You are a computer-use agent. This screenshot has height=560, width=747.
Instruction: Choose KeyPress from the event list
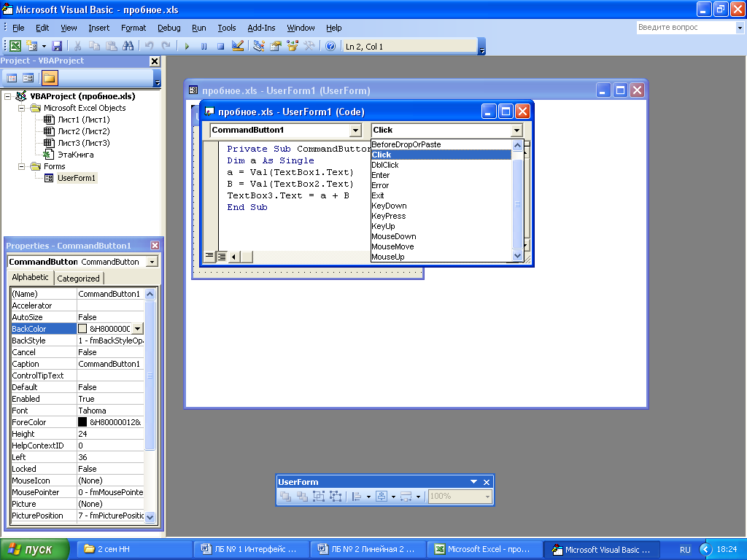[441, 216]
